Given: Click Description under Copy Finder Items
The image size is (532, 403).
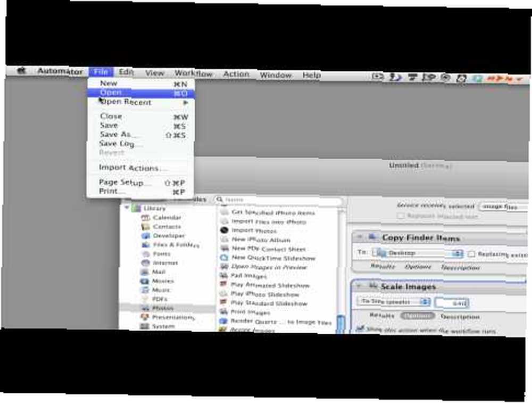Looking at the screenshot, I should click(x=460, y=268).
